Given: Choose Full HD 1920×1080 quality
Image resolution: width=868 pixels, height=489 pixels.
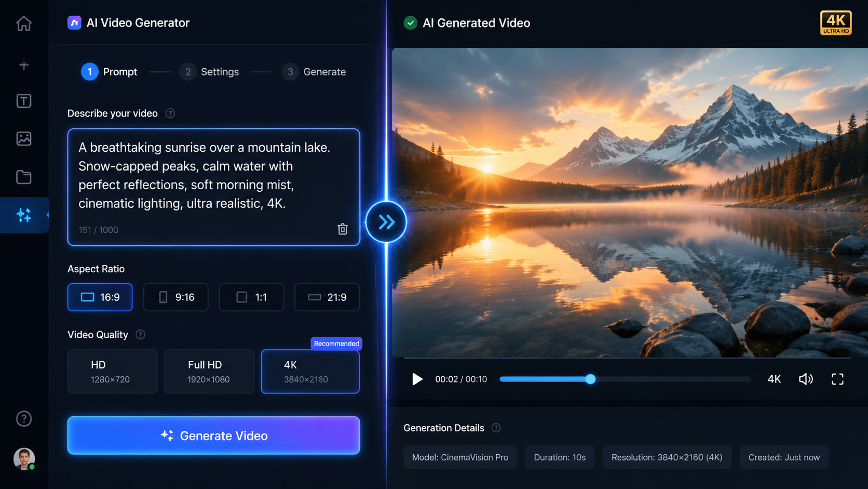Looking at the screenshot, I should tap(209, 372).
